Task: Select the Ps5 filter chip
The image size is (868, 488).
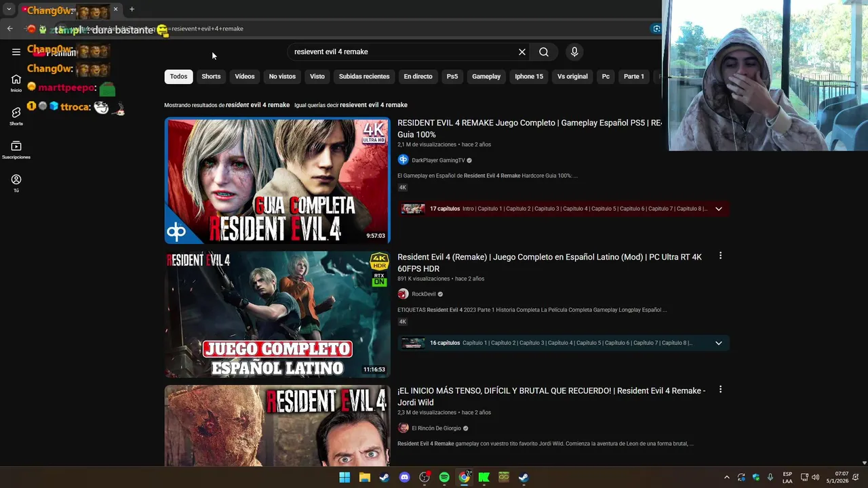Action: (x=452, y=77)
